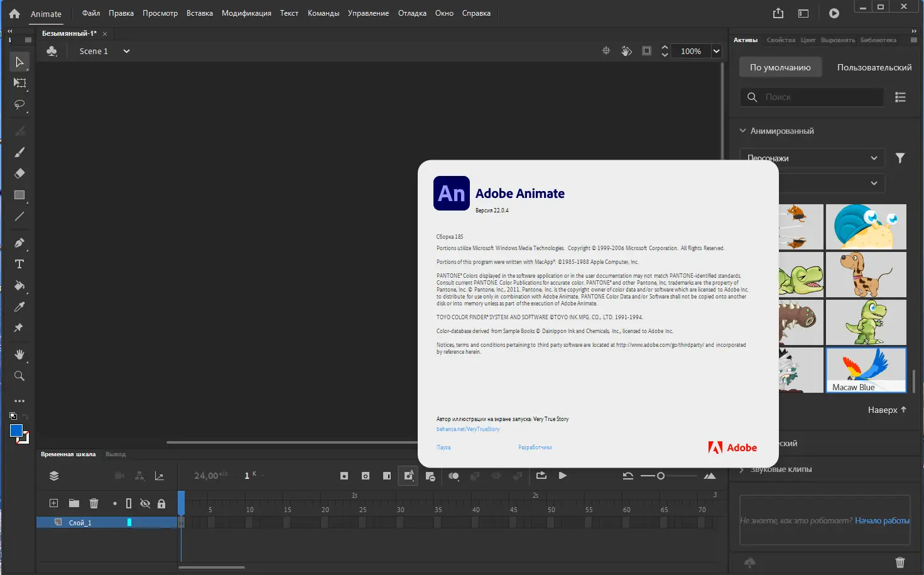
Task: Collapse the Анимированный assets section
Action: [742, 130]
